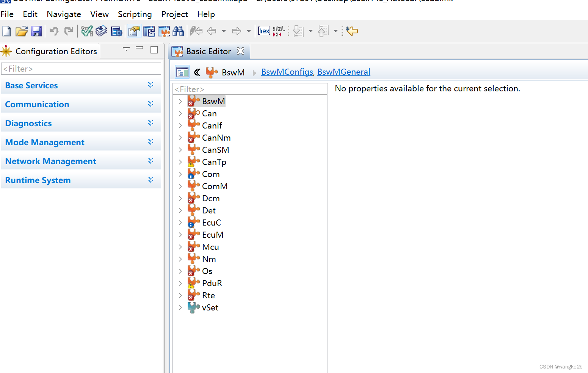Open the Forward history dropdown arrow
This screenshot has width=588, height=373.
coord(249,31)
